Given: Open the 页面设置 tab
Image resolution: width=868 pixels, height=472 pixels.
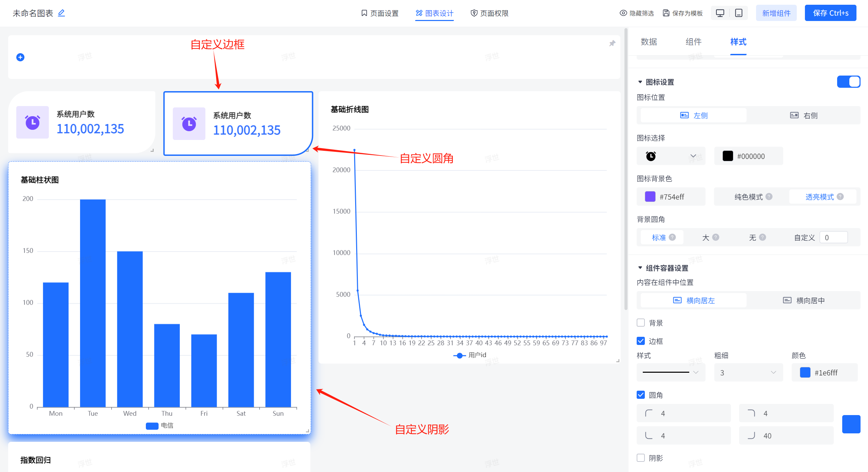Looking at the screenshot, I should 380,13.
